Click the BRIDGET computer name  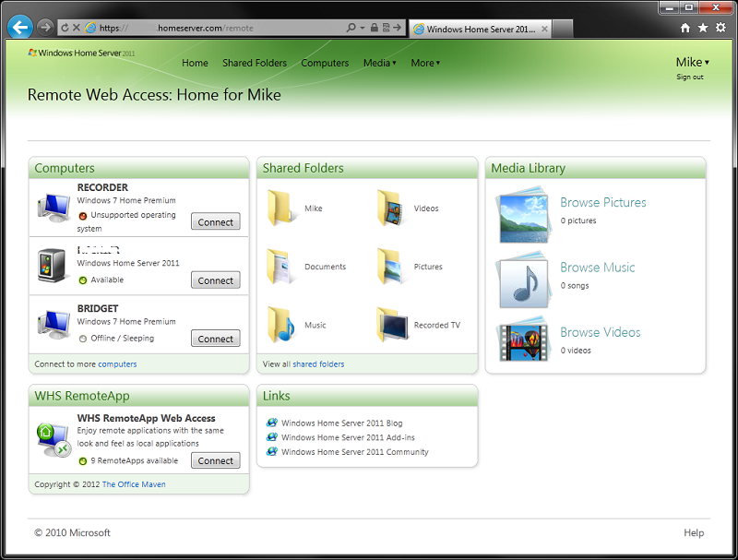point(98,308)
